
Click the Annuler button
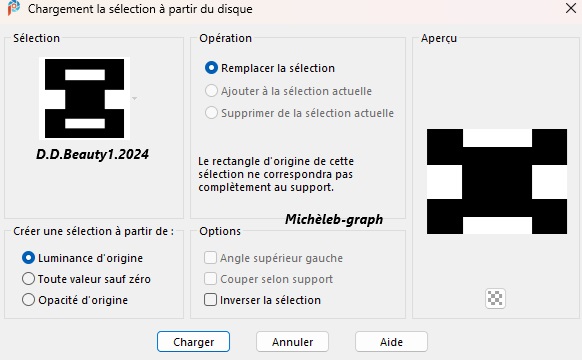(x=292, y=341)
